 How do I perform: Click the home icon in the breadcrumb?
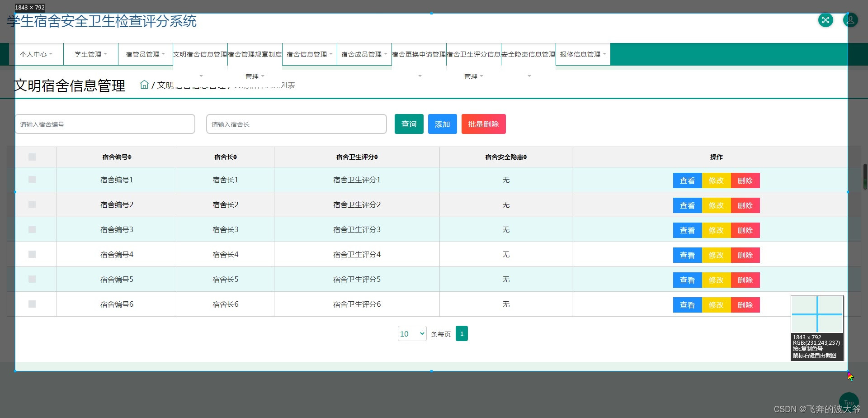pyautogui.click(x=144, y=85)
